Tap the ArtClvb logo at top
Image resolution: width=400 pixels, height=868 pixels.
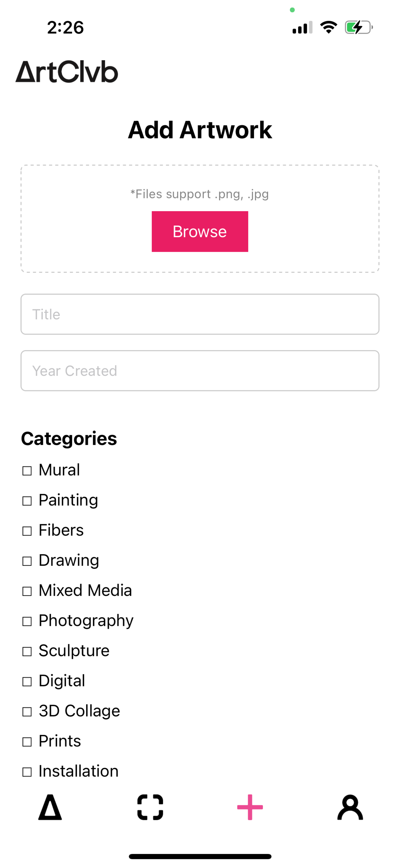(67, 72)
